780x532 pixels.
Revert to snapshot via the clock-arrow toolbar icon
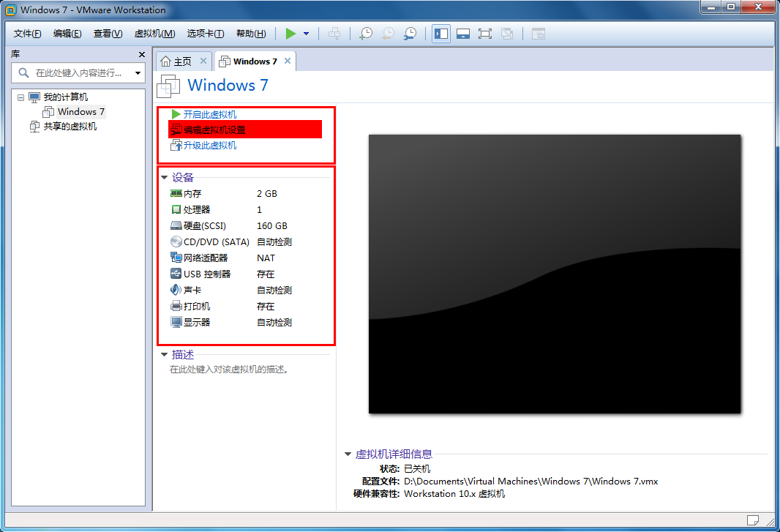click(x=388, y=34)
